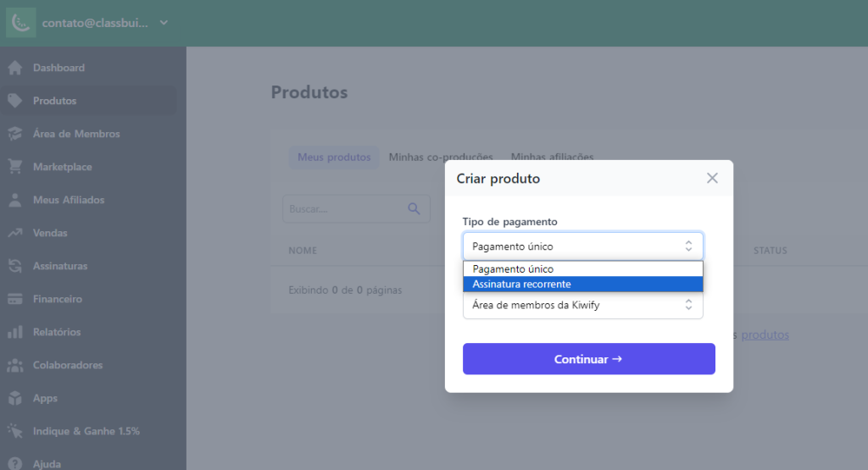The image size is (868, 470).
Task: Click the STATUS column header
Action: point(770,251)
